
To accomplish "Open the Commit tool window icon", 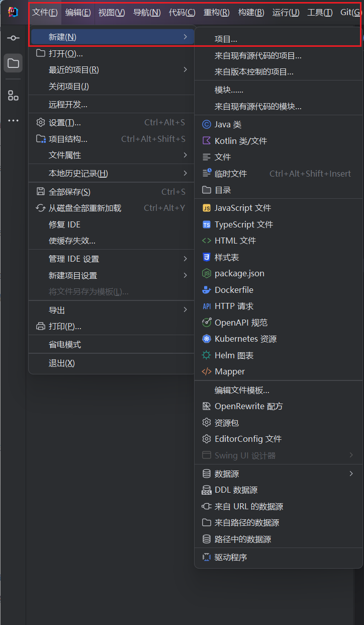I will click(x=13, y=37).
